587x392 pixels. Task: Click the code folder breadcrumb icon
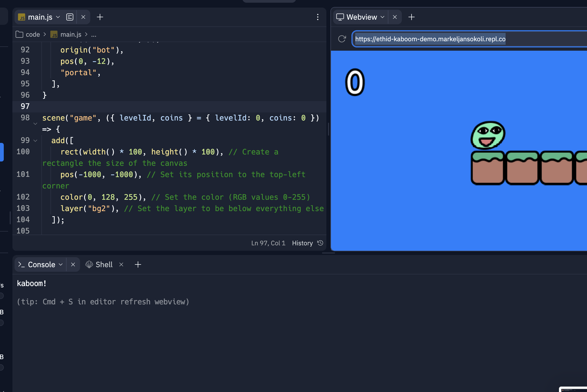click(19, 34)
